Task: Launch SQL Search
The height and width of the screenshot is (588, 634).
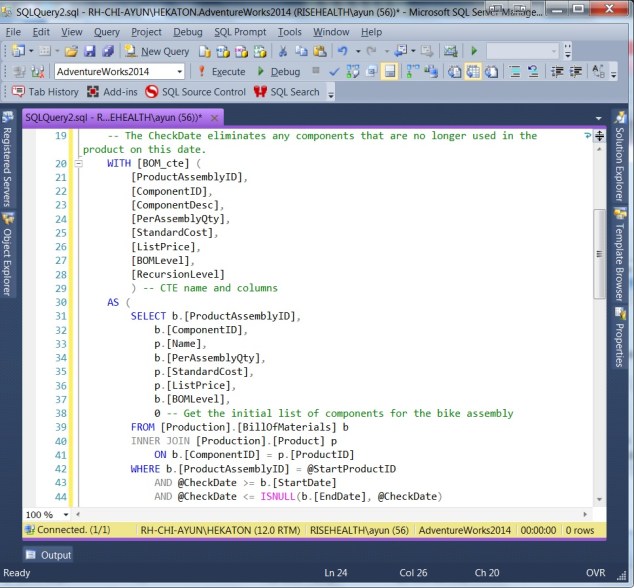Action: [287, 92]
